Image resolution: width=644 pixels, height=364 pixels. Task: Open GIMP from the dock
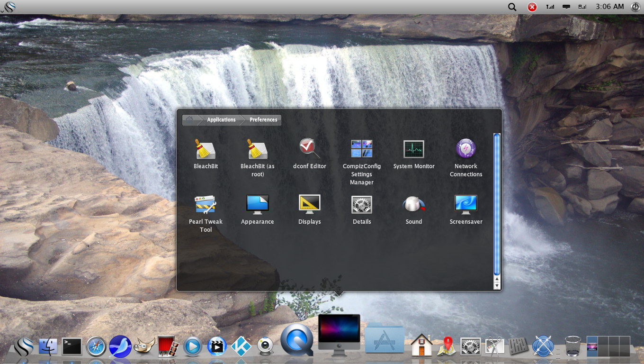point(144,346)
